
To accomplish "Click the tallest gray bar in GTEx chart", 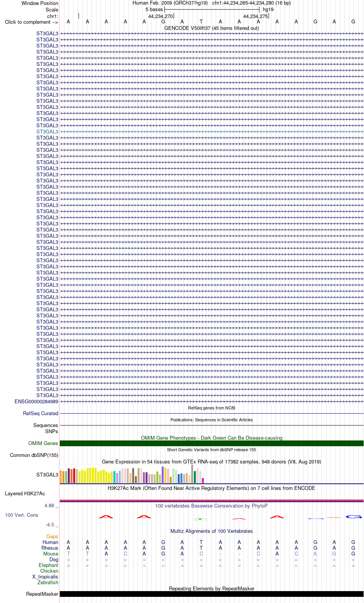I will [x=192, y=474].
